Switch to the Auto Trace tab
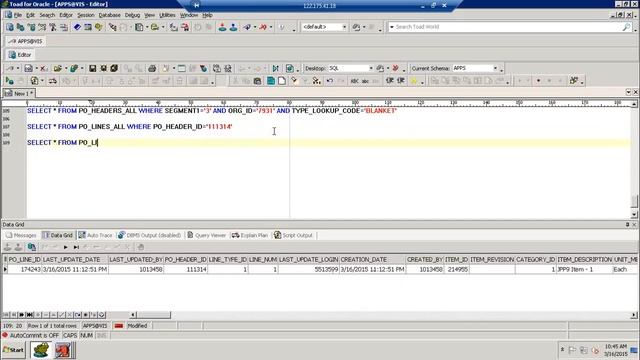 click(x=95, y=235)
